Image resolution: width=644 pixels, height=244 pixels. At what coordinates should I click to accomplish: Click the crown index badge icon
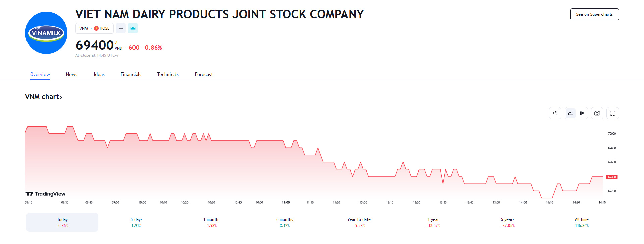[133, 28]
